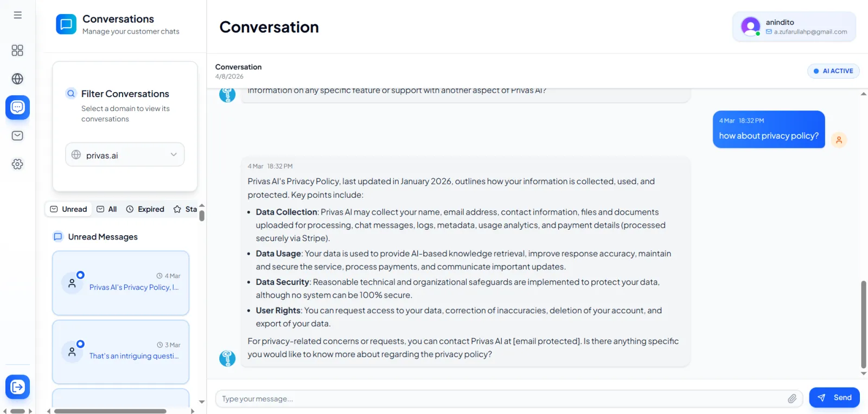Click the Send button
The width and height of the screenshot is (868, 414).
pyautogui.click(x=834, y=398)
